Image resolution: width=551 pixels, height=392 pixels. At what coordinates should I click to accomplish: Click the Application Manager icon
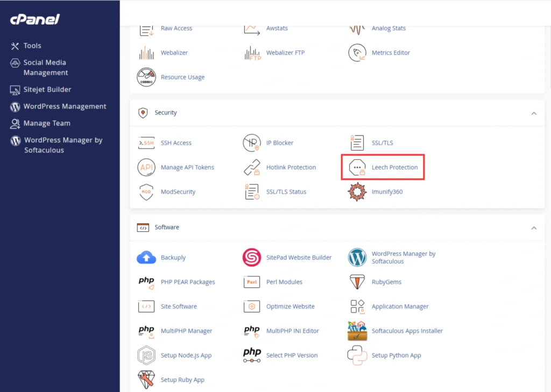tap(357, 307)
